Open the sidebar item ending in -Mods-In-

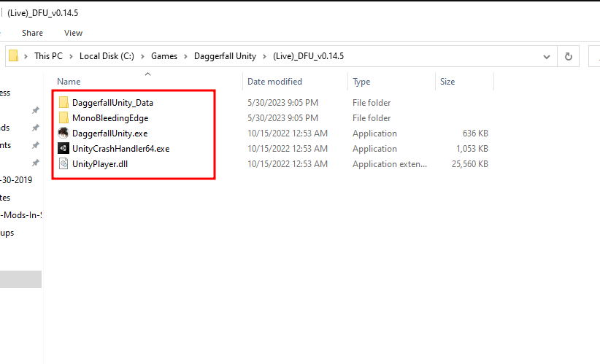[x=20, y=215]
